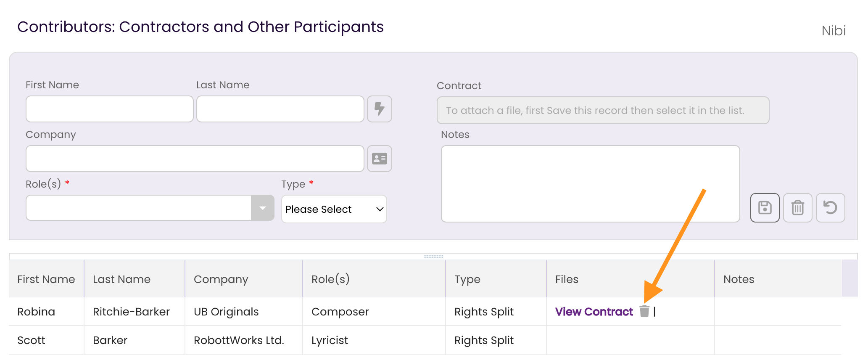This screenshot has height=355, width=868.
Task: Reset the form with undo icon
Action: pyautogui.click(x=830, y=208)
